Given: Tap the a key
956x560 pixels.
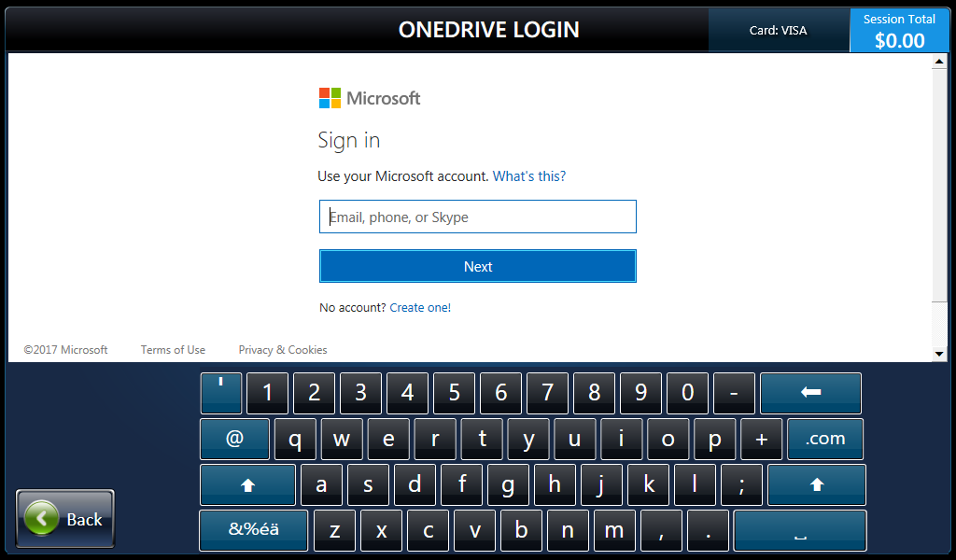Looking at the screenshot, I should click(321, 485).
